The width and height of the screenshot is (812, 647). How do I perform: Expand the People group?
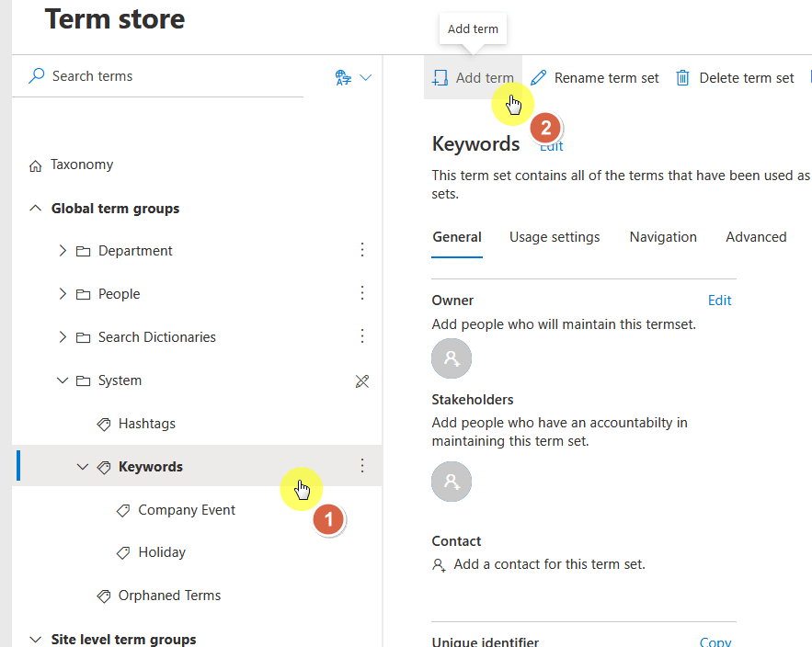click(63, 294)
